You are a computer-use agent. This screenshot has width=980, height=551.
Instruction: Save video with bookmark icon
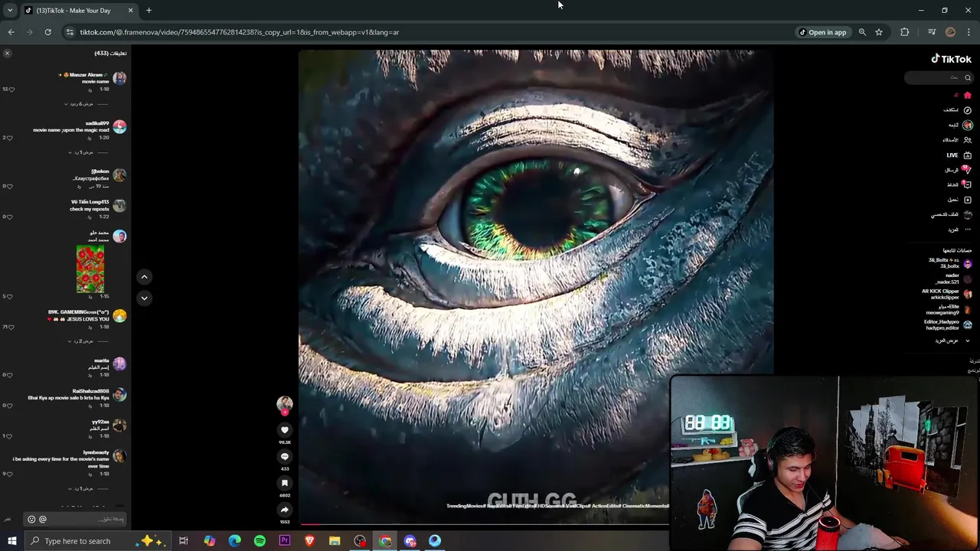(x=285, y=484)
